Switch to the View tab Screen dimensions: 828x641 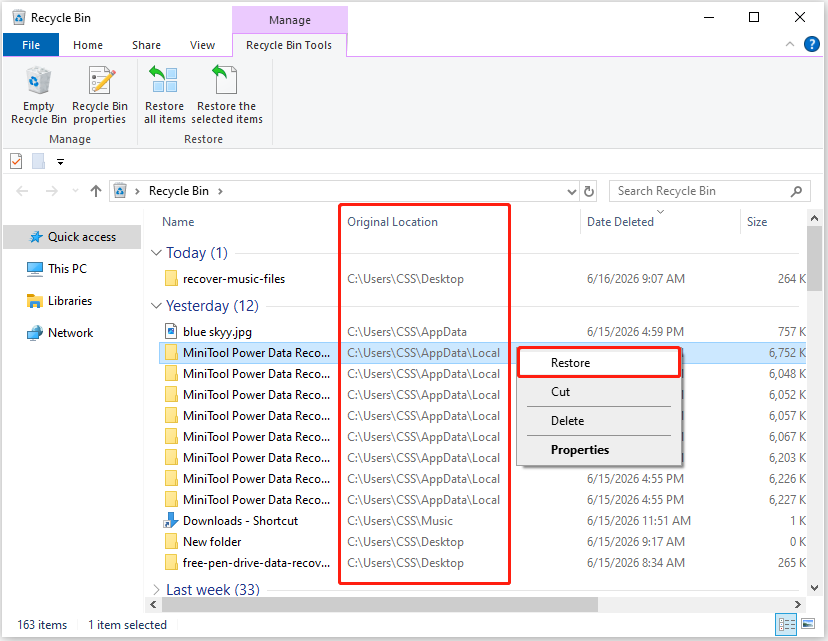(x=202, y=45)
